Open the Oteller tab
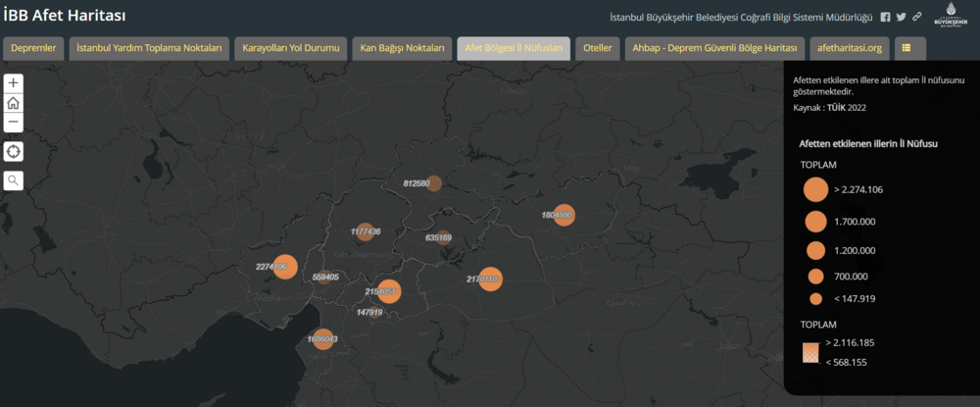 597,48
